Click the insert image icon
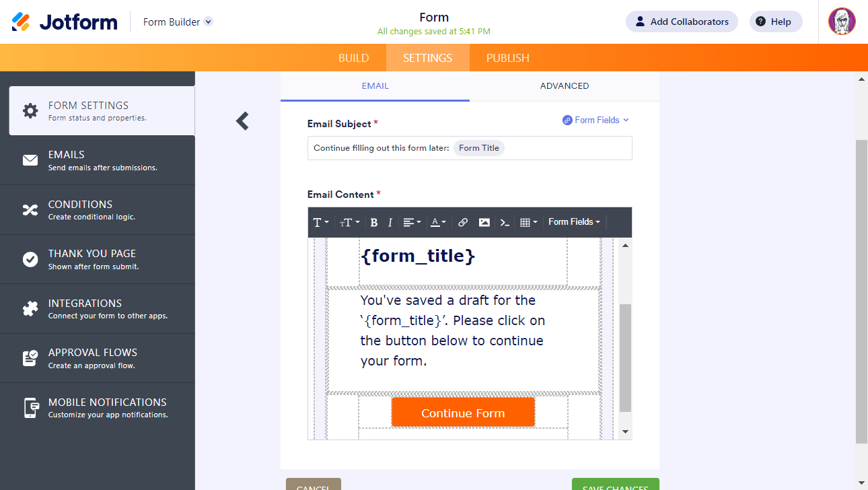 pos(484,222)
